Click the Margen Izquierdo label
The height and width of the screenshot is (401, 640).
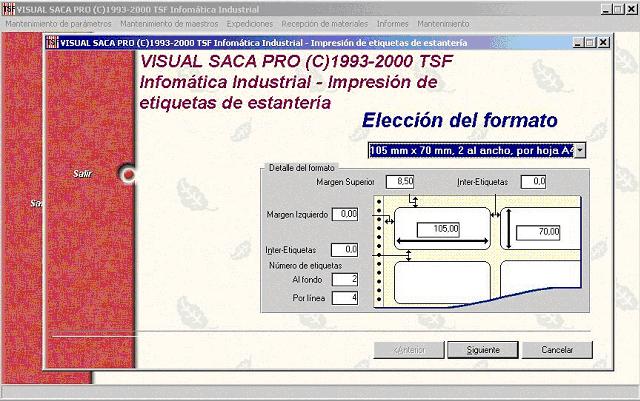point(297,214)
